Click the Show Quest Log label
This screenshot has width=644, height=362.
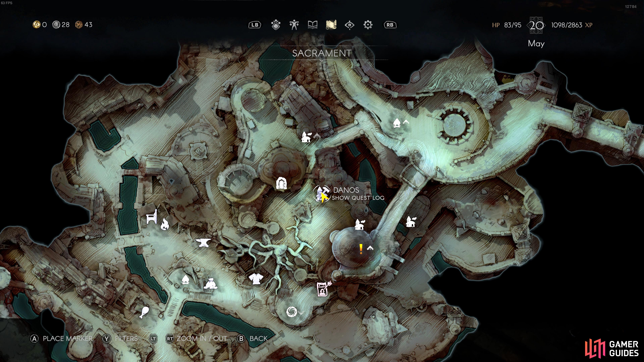[358, 198]
